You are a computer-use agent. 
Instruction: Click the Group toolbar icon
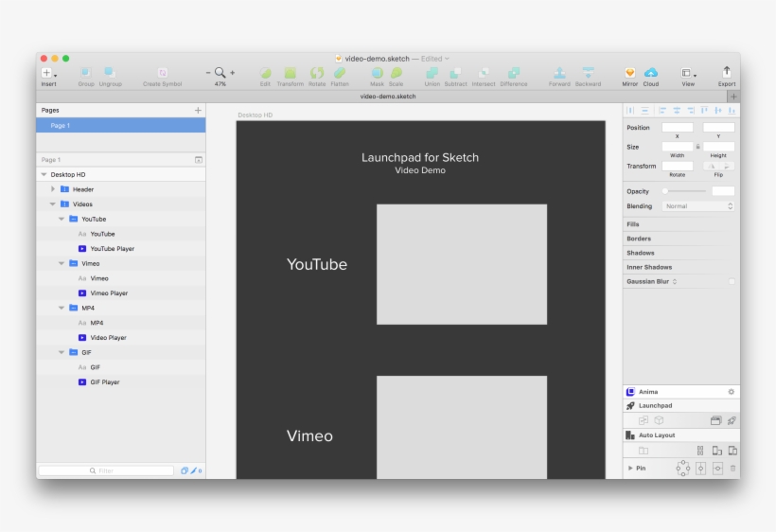click(x=85, y=73)
